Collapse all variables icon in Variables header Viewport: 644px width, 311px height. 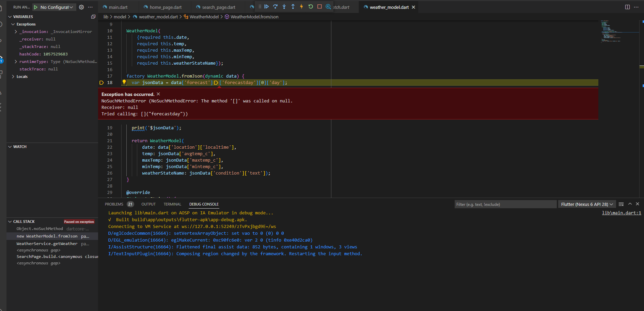[93, 17]
